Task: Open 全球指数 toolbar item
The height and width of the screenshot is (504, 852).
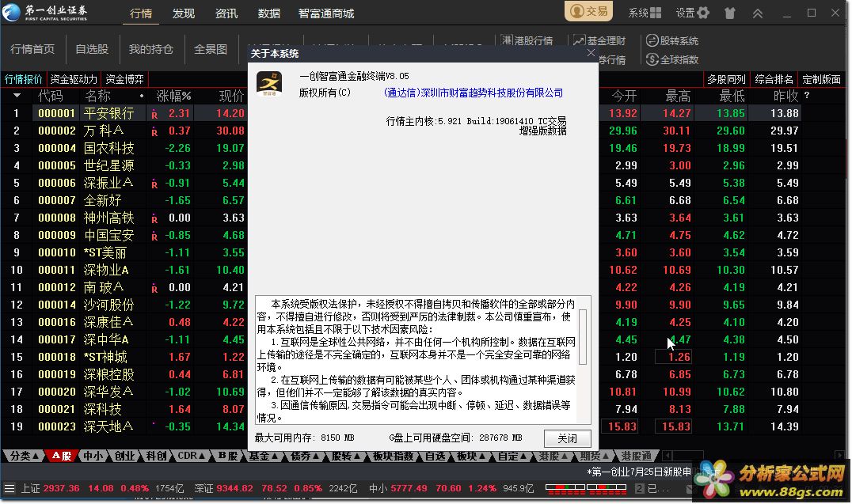Action: [x=672, y=60]
